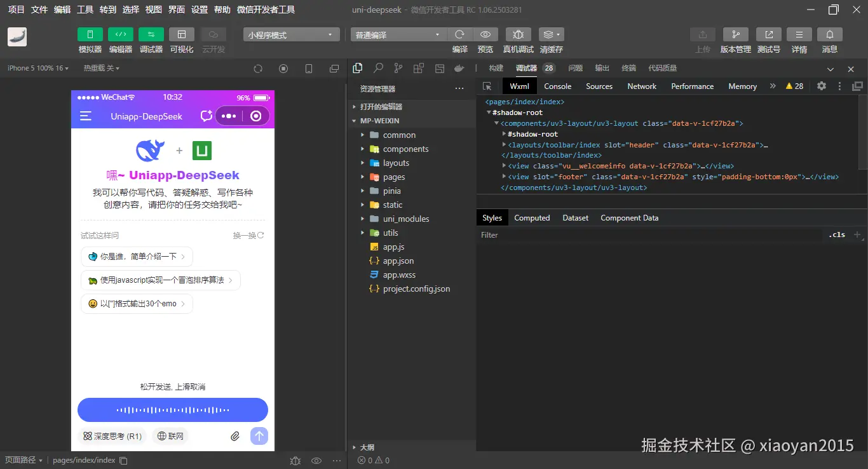Toggle 联网 internet search in the chat
The image size is (868, 469).
[170, 436]
